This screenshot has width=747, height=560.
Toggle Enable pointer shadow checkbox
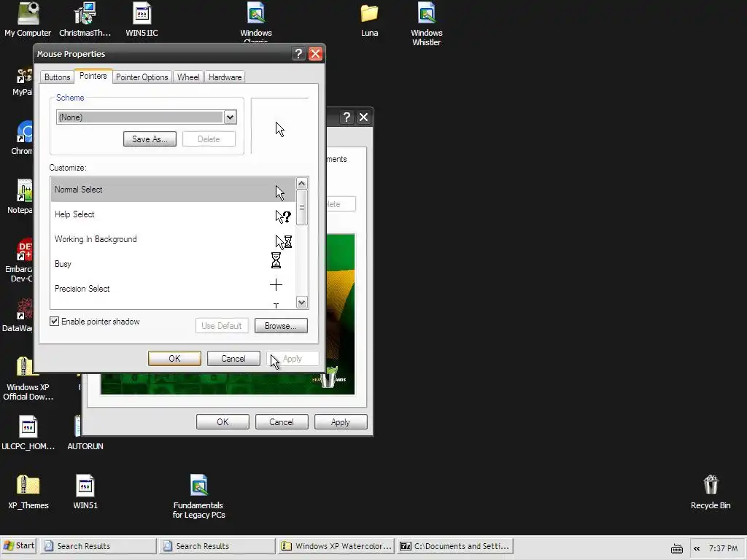click(54, 322)
